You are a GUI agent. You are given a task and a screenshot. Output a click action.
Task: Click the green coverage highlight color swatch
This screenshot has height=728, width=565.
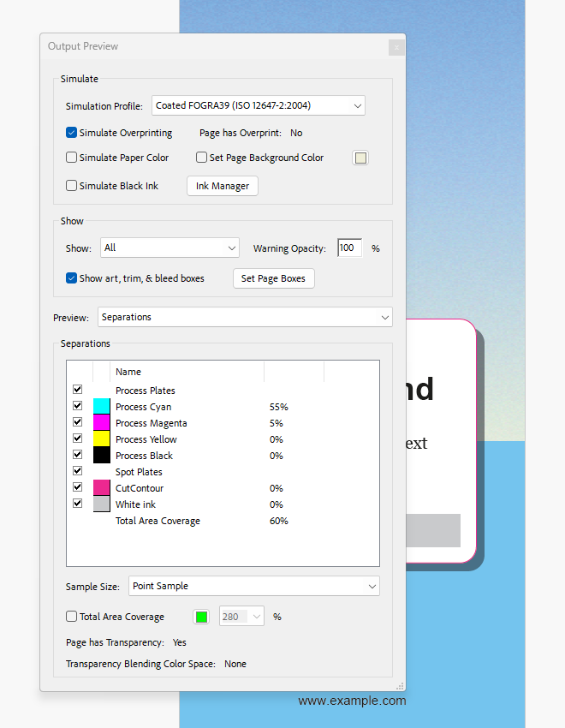click(201, 617)
